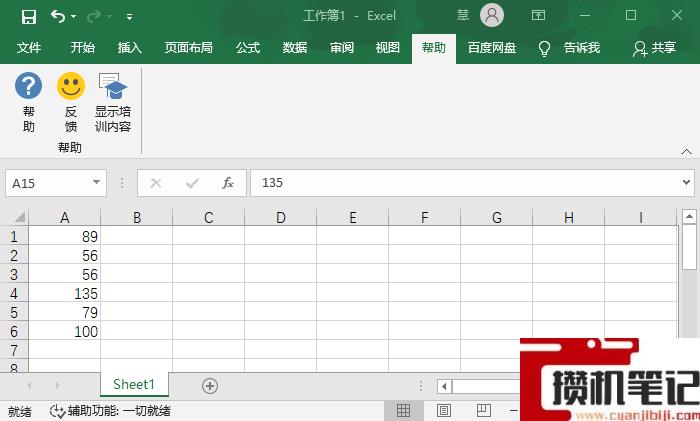Switch to the 数据 tab
The width and height of the screenshot is (700, 421).
pos(295,47)
